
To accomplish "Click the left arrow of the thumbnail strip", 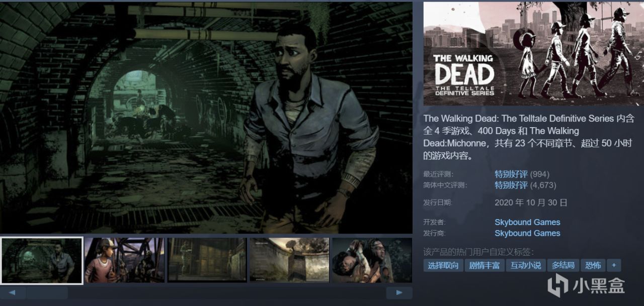I will pyautogui.click(x=13, y=292).
